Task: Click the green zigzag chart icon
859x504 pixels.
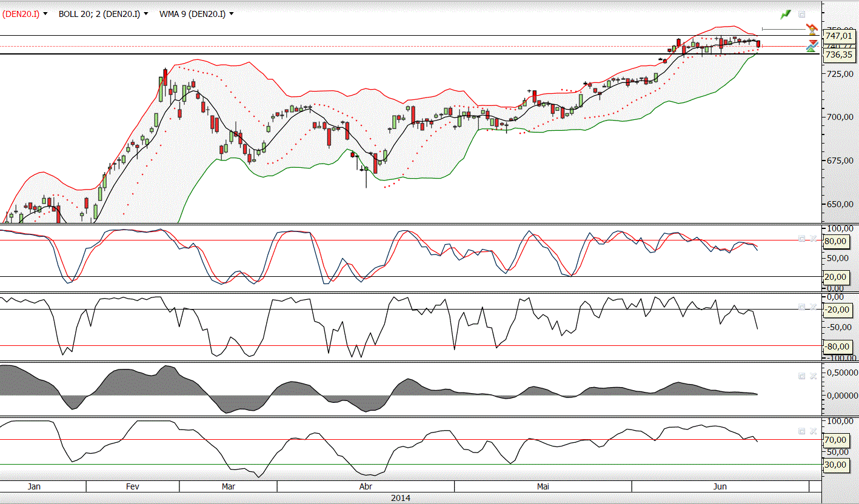Action: (x=786, y=14)
